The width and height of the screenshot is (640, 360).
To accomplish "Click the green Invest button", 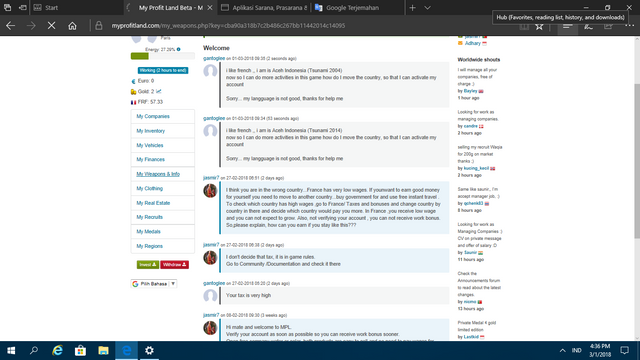I will coord(147,265).
